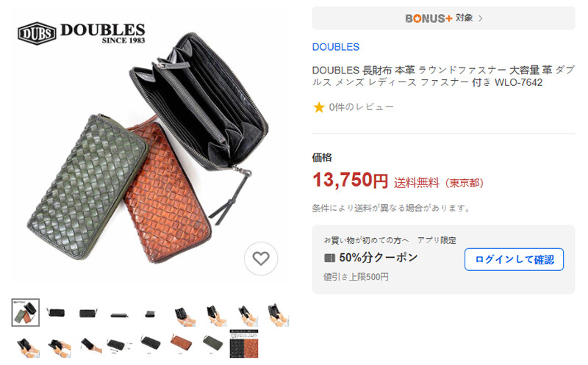This screenshot has height=365, width=588.
Task: Open the 0件のレビュー reviews link
Action: click(x=361, y=107)
